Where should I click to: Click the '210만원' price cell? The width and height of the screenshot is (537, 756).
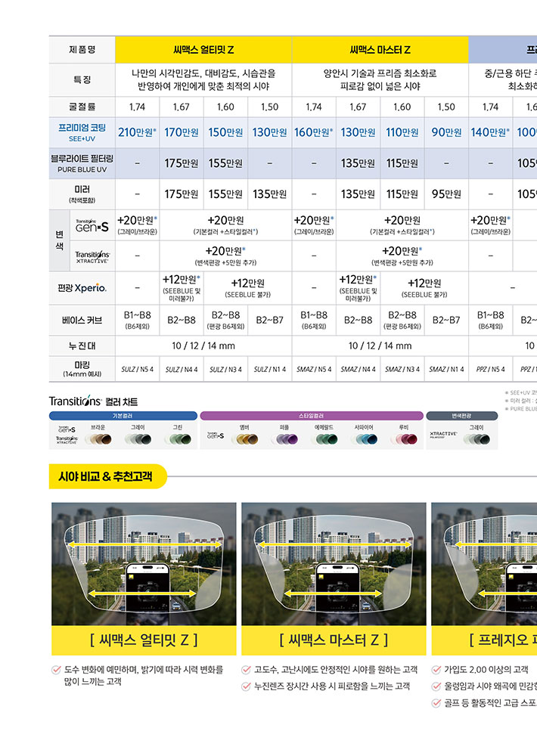[x=138, y=132]
